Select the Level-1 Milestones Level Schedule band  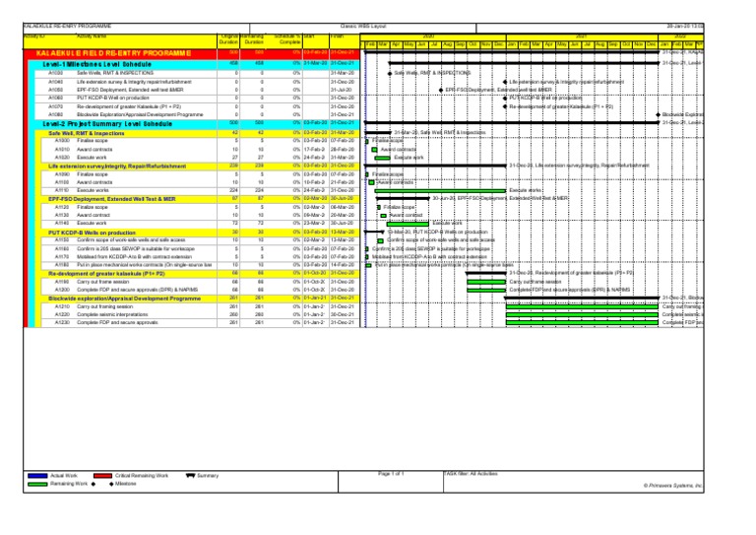click(194, 64)
